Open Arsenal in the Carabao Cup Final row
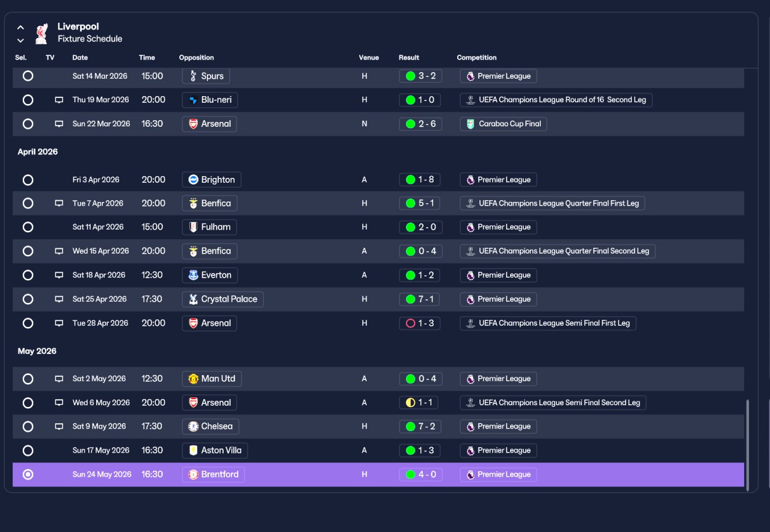This screenshot has width=770, height=532. tap(209, 124)
